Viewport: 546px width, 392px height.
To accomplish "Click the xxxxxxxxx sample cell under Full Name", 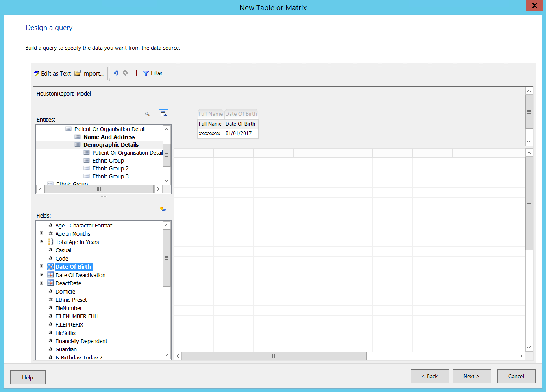I will click(x=211, y=133).
